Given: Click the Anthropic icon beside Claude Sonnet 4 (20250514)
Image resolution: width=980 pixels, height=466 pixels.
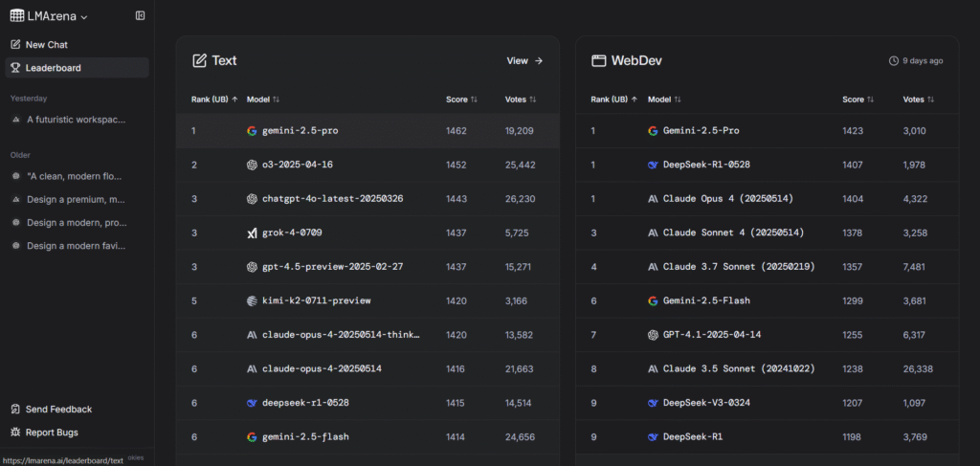Looking at the screenshot, I should pos(653,233).
